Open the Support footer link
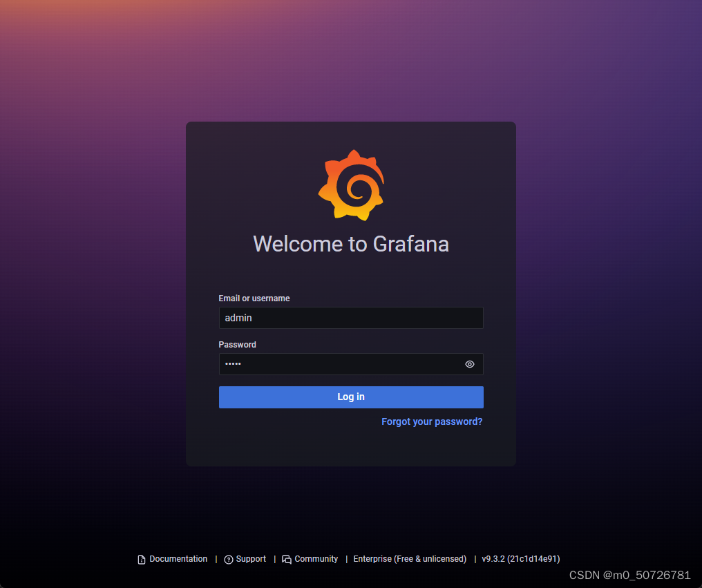This screenshot has width=702, height=588. click(251, 559)
